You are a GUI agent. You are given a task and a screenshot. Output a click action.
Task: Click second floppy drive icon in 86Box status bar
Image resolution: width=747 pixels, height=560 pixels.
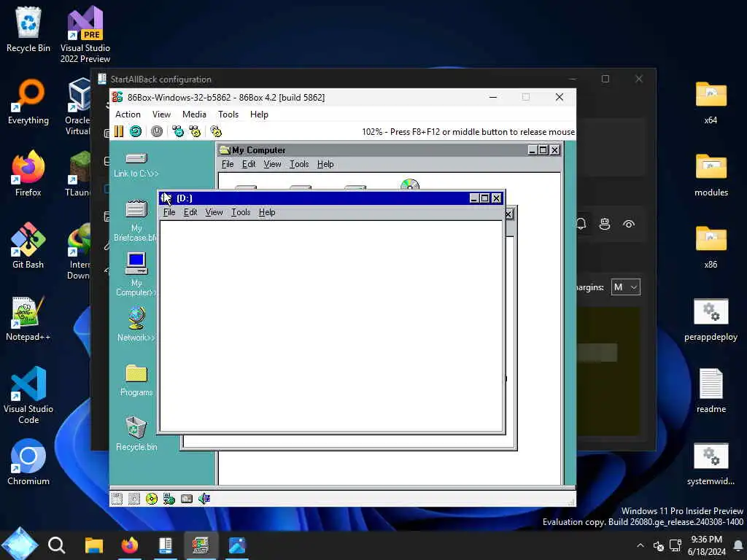point(134,499)
